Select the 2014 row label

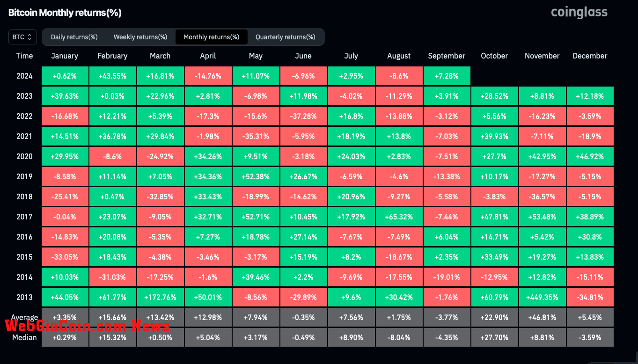pyautogui.click(x=24, y=277)
